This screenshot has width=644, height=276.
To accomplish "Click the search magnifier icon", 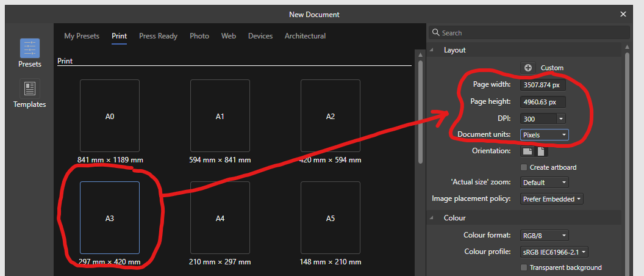I will pyautogui.click(x=436, y=33).
